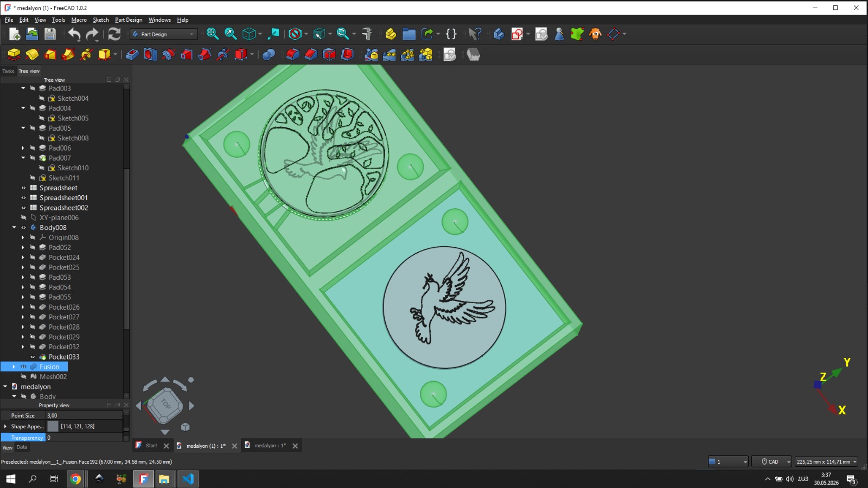Viewport: 868px width, 488px height.
Task: Select the Revolution tool
Action: point(32,55)
